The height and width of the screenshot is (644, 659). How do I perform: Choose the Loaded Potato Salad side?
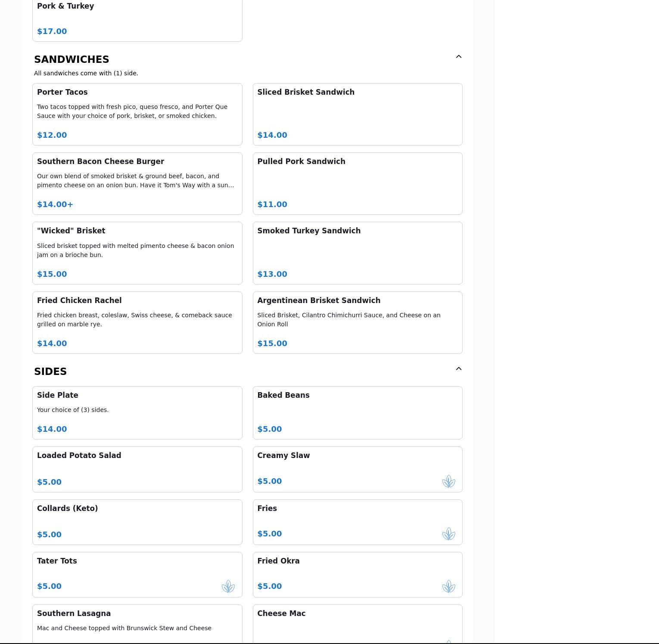[137, 469]
